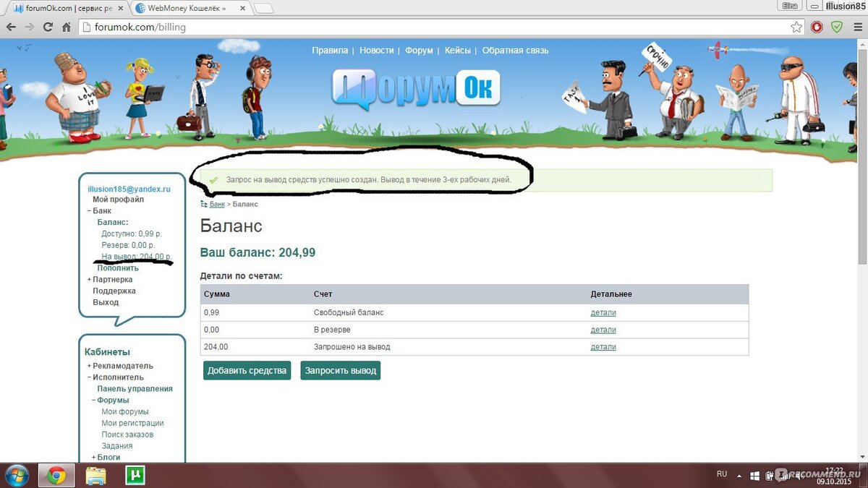This screenshot has width=868, height=488.
Task: Open детали for Запрошено на вывод row
Action: [603, 347]
